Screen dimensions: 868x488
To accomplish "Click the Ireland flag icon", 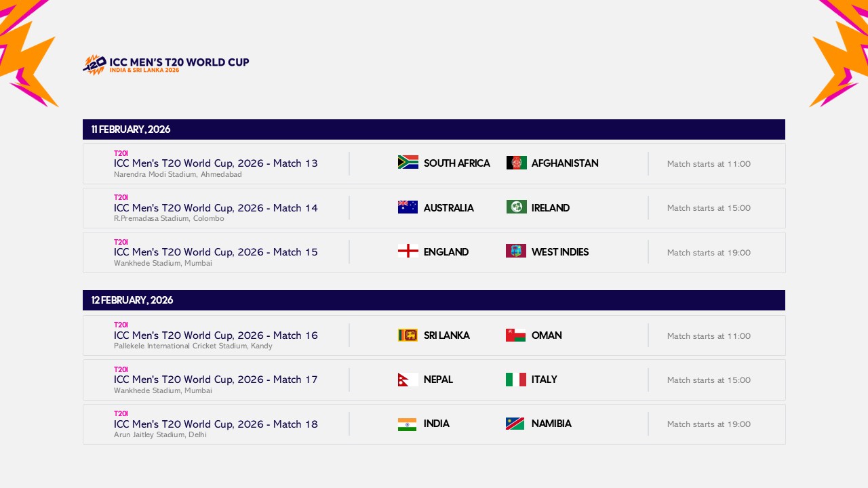I will (x=516, y=207).
